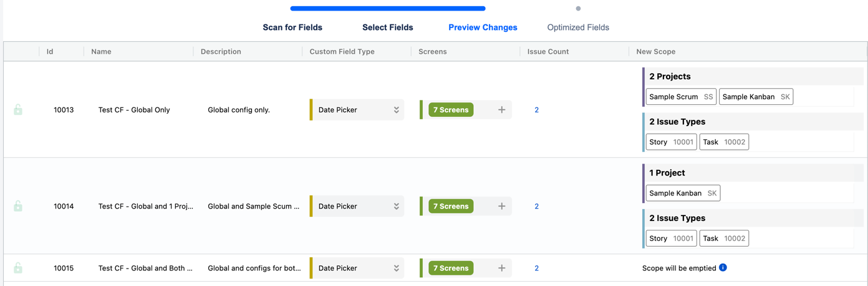Toggle the lock icon for field 10014
This screenshot has height=286, width=868.
point(18,206)
